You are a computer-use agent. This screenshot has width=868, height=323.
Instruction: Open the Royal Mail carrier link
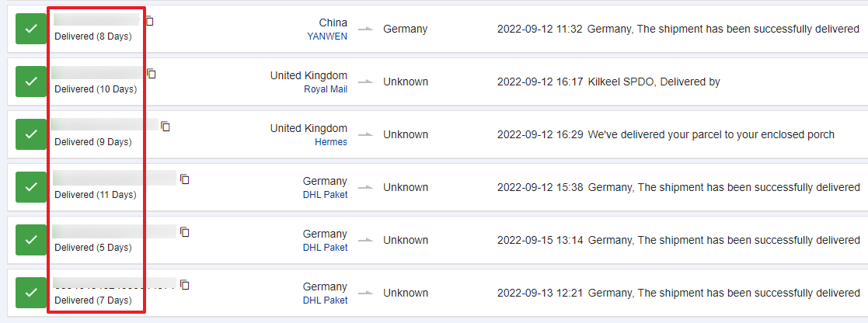pyautogui.click(x=326, y=89)
